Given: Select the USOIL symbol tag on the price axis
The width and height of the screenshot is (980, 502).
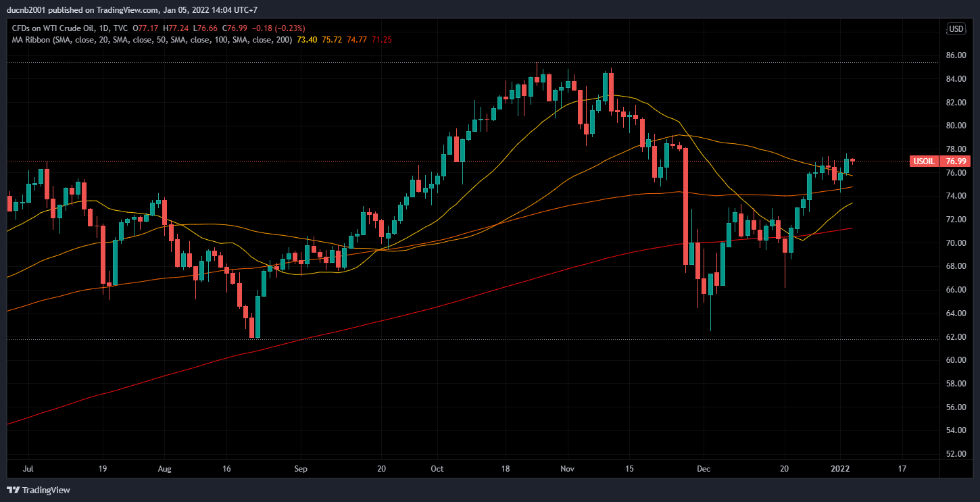Looking at the screenshot, I should point(924,161).
